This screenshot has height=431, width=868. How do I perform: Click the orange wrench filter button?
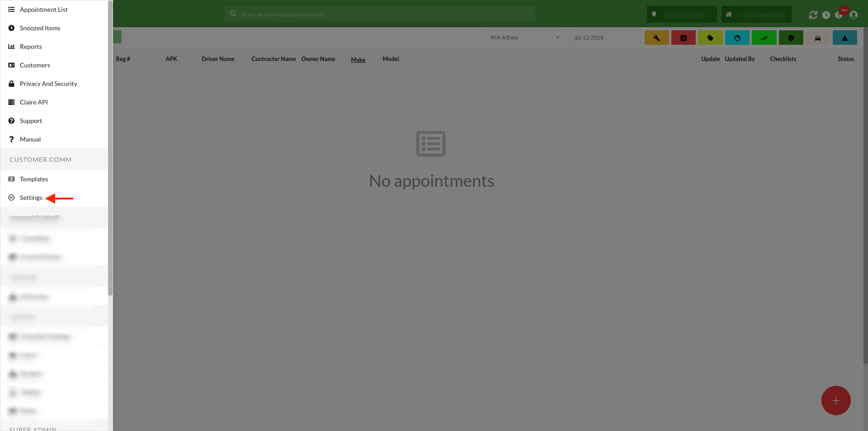(656, 38)
